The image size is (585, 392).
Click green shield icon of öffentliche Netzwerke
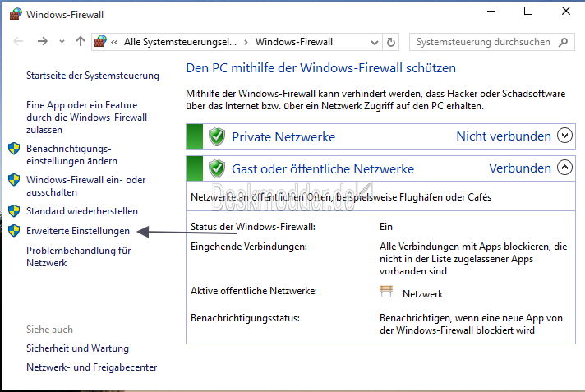pyautogui.click(x=216, y=168)
